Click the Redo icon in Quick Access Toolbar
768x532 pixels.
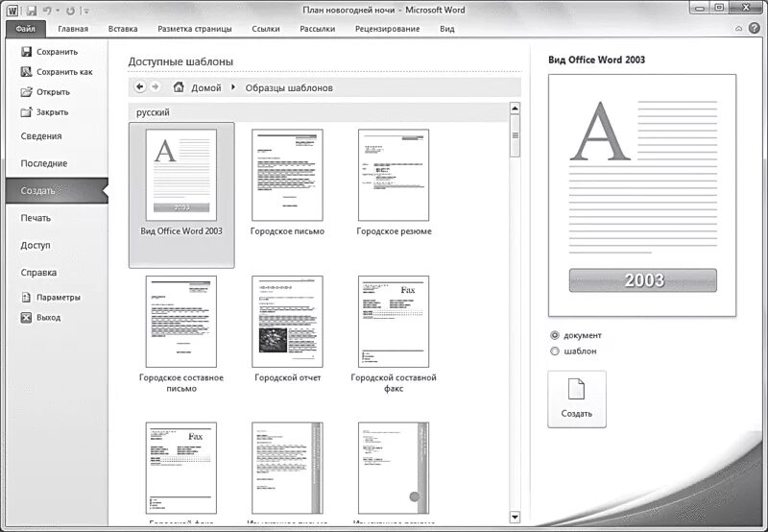70,11
